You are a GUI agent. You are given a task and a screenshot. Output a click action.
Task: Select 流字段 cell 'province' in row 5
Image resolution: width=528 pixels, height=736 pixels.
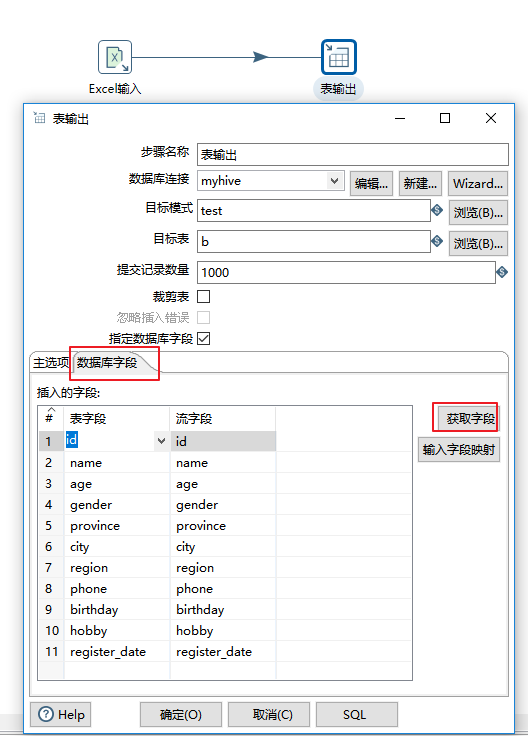pos(223,526)
